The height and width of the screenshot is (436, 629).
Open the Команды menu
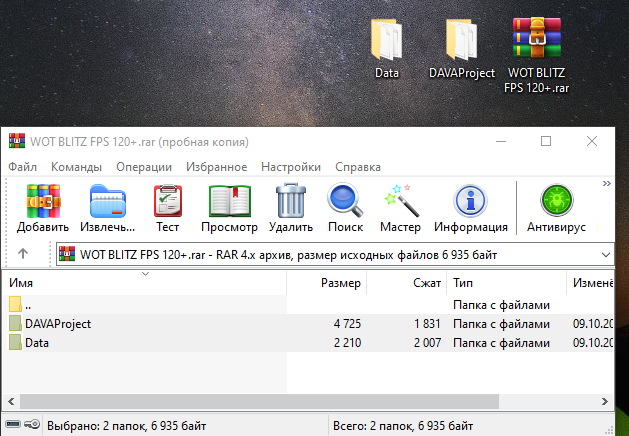(76, 167)
